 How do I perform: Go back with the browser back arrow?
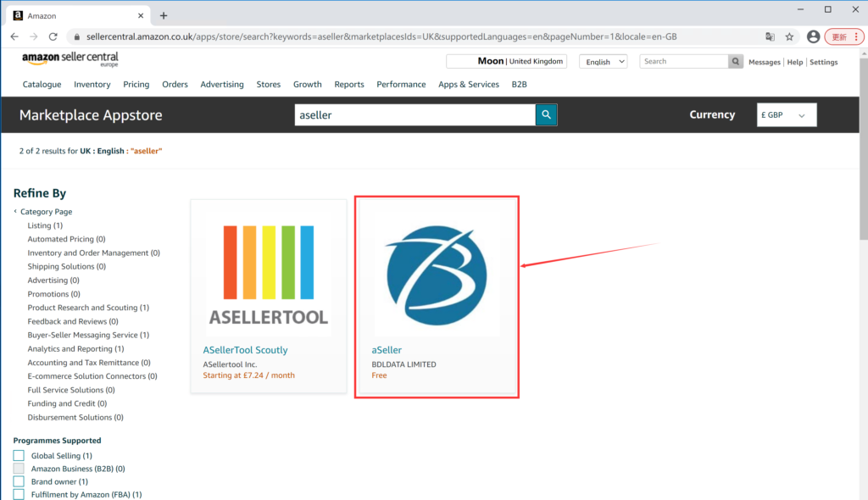tap(14, 36)
